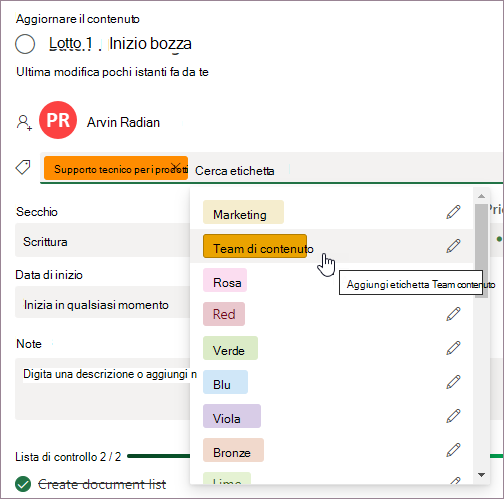Click the assign person icon
Image resolution: width=504 pixels, height=499 pixels.
[24, 123]
